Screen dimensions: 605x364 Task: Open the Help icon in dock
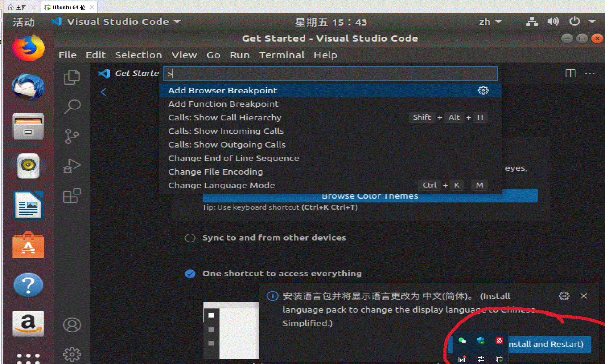[x=28, y=285]
